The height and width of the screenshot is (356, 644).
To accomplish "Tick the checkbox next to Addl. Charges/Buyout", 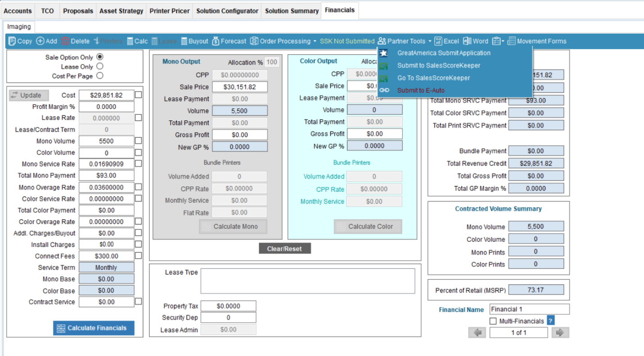I will pos(139,233).
